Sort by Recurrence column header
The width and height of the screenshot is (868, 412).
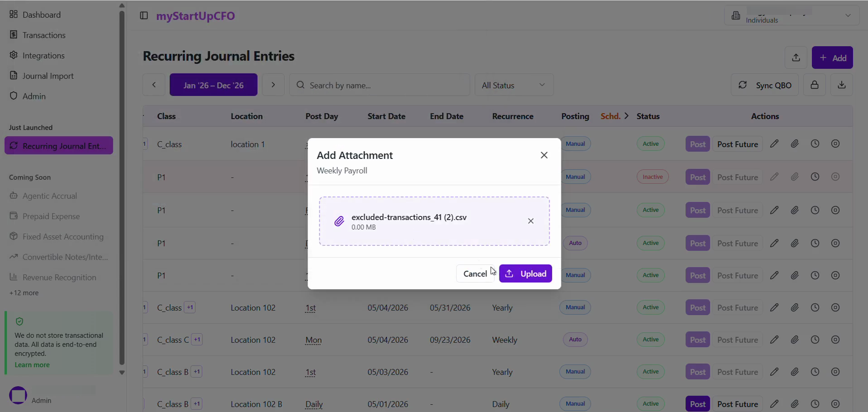[513, 116]
